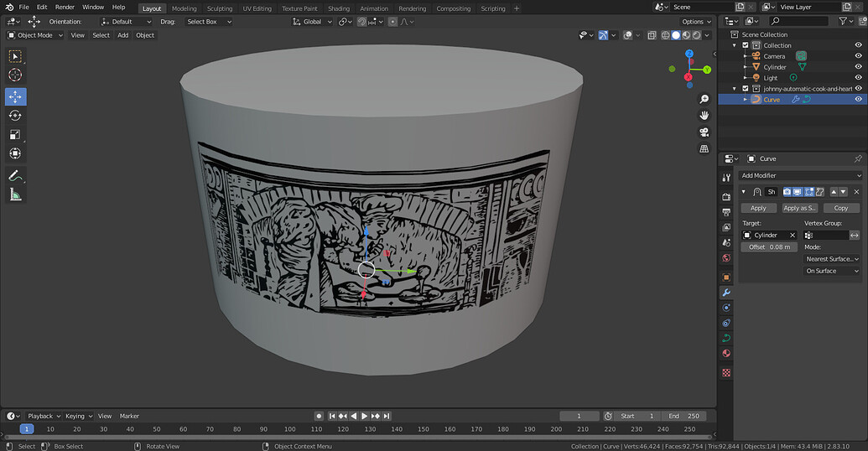
Task: Click the hand pan view icon
Action: coord(704,116)
